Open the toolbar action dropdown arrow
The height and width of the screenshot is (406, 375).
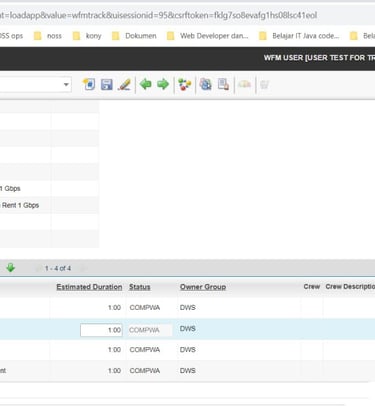click(x=66, y=84)
